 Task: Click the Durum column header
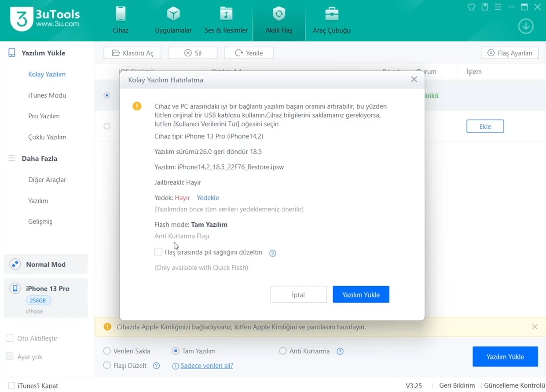coord(427,72)
